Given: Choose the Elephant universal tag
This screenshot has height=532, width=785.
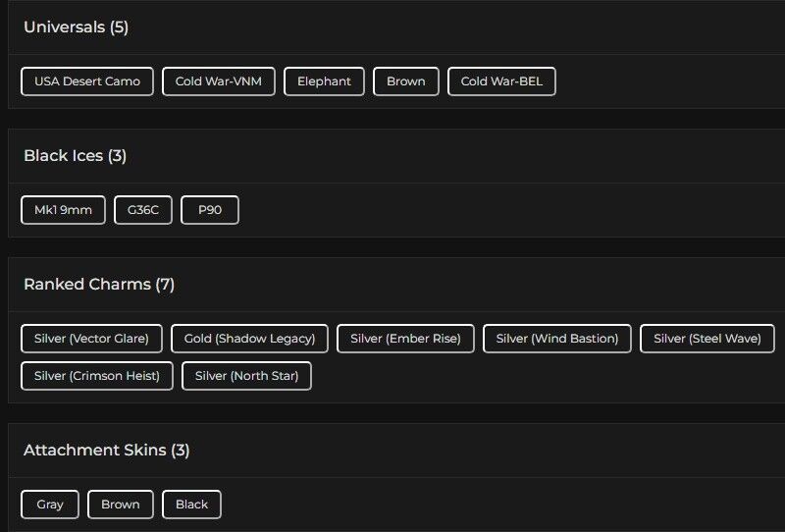Looking at the screenshot, I should (324, 81).
